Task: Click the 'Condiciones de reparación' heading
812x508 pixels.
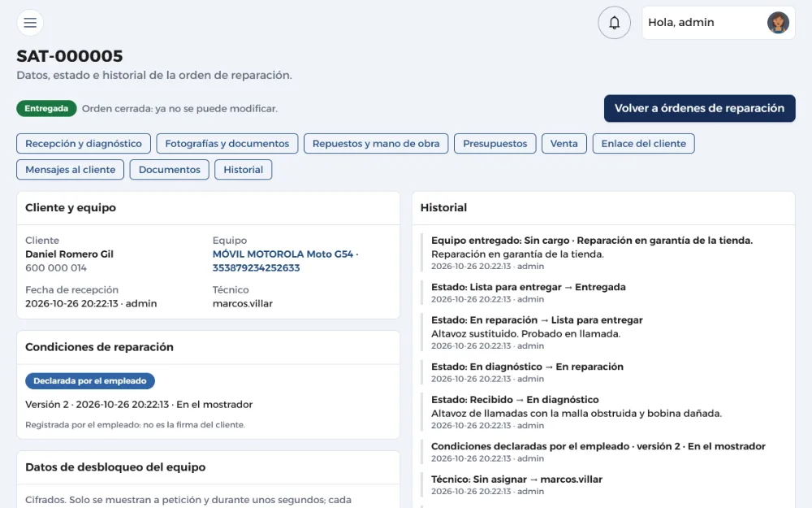Action: tap(99, 347)
